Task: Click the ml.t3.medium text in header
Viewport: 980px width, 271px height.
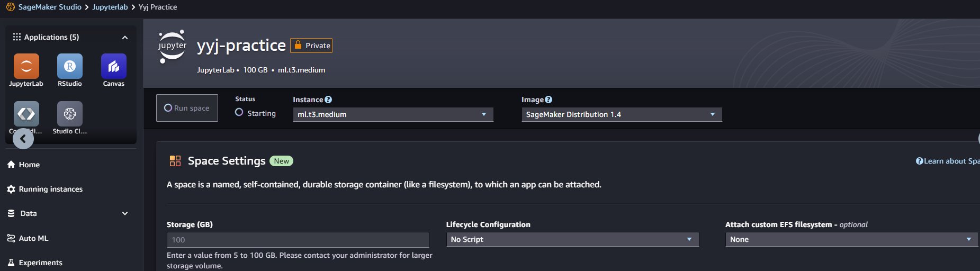Action: [x=302, y=70]
